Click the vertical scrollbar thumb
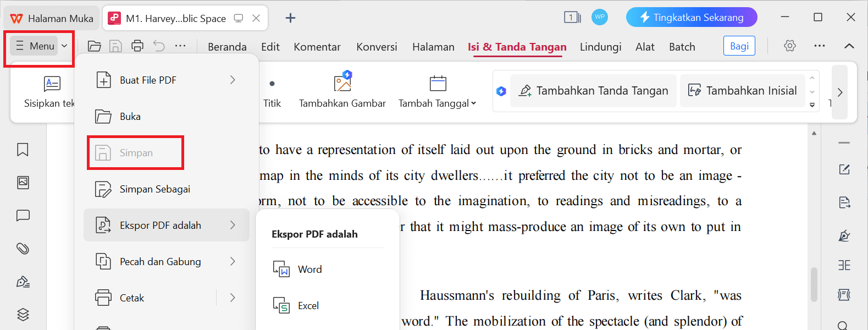868x330 pixels. 814,284
